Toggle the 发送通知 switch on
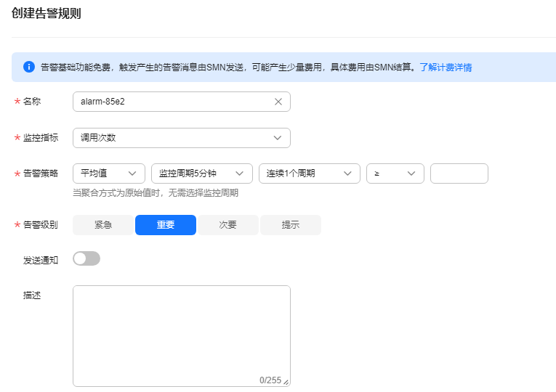 [x=86, y=258]
